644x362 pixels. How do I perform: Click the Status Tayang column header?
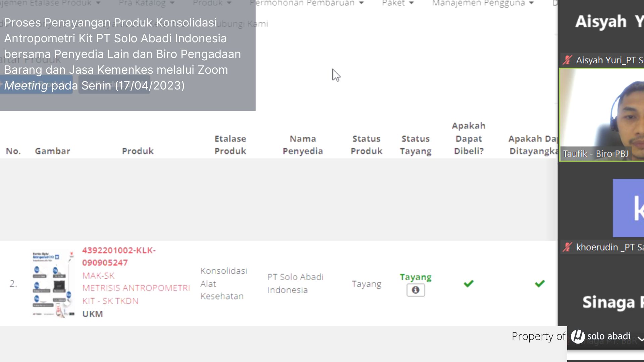click(416, 145)
